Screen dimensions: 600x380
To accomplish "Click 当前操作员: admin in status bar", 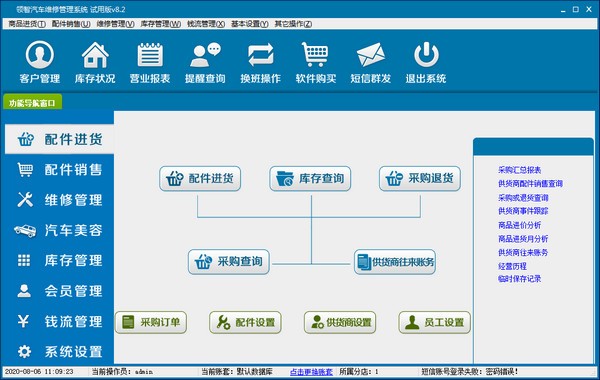I will pyautogui.click(x=122, y=372).
